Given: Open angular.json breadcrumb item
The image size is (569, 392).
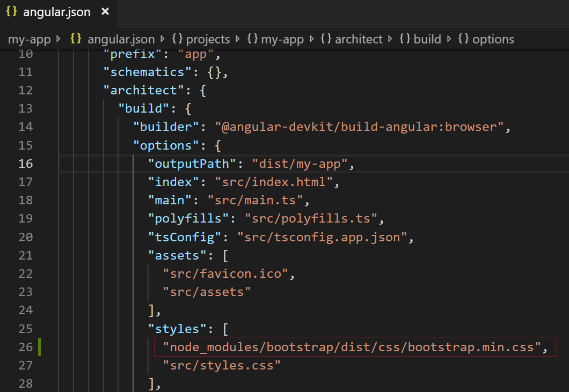Looking at the screenshot, I should click(x=121, y=39).
